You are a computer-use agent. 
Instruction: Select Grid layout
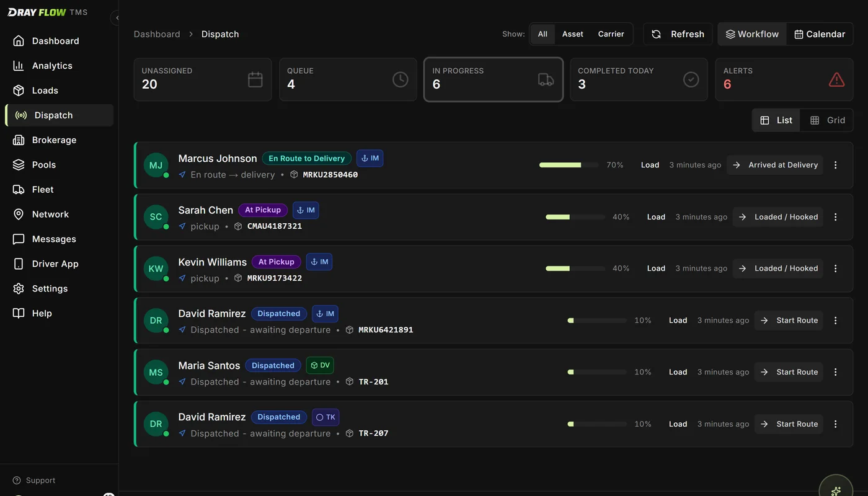(827, 120)
